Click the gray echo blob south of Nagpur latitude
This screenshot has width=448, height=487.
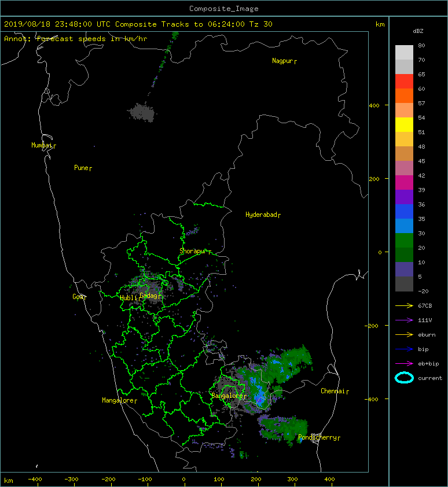[142, 113]
